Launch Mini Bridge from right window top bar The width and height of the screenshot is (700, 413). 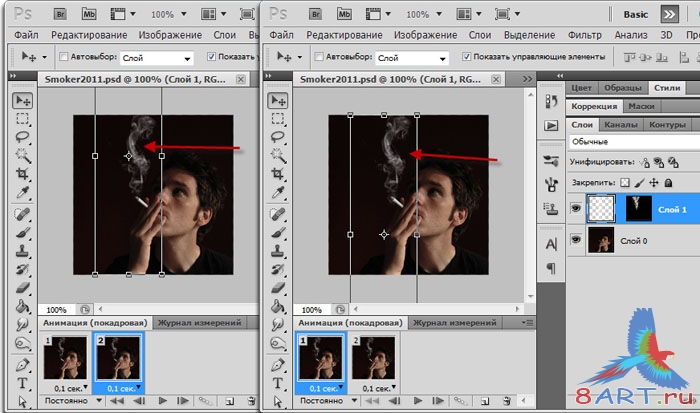click(344, 14)
